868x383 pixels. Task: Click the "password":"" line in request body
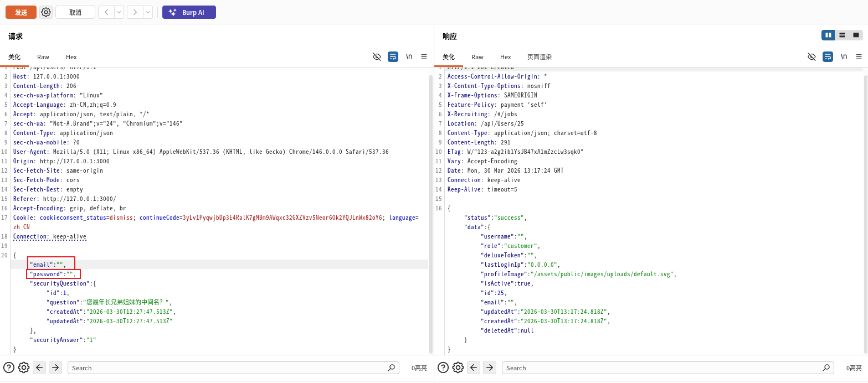click(x=53, y=274)
